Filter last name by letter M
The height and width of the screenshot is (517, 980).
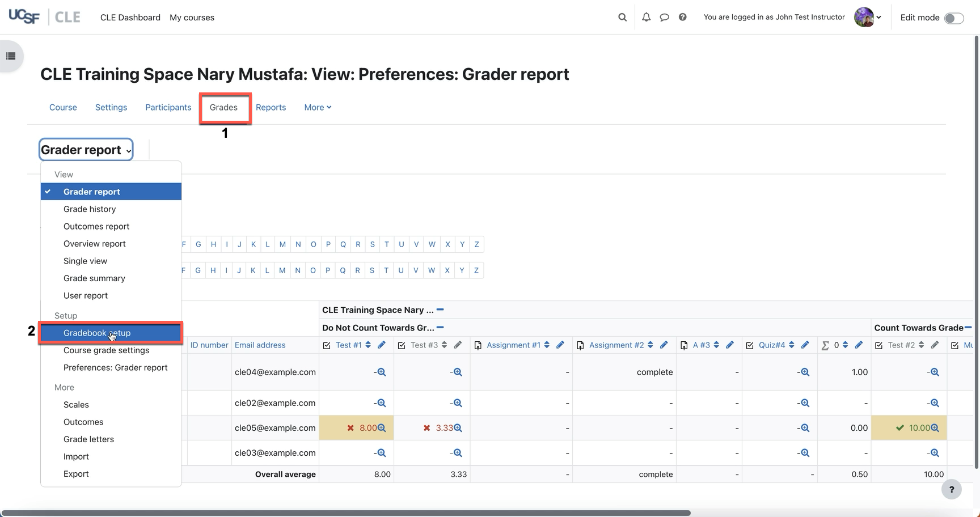click(x=282, y=270)
